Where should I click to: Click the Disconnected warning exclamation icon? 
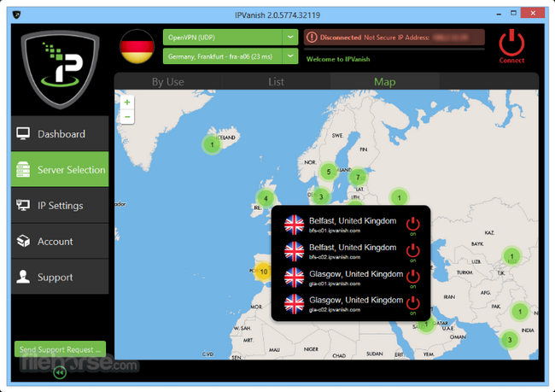point(312,38)
